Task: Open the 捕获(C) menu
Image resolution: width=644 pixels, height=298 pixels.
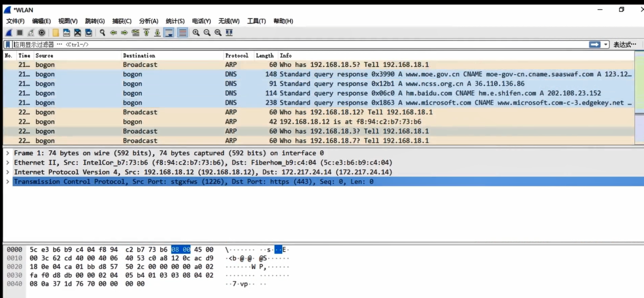Action: [122, 21]
